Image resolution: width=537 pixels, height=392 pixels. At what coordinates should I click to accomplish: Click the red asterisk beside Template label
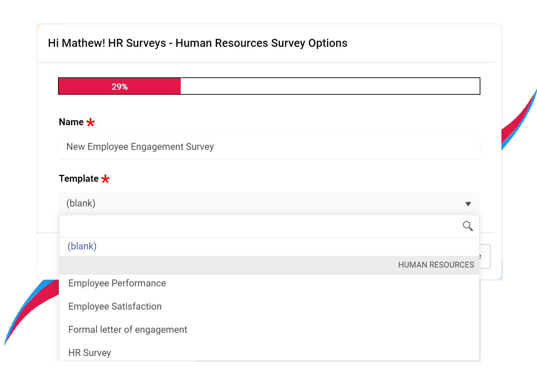point(105,179)
